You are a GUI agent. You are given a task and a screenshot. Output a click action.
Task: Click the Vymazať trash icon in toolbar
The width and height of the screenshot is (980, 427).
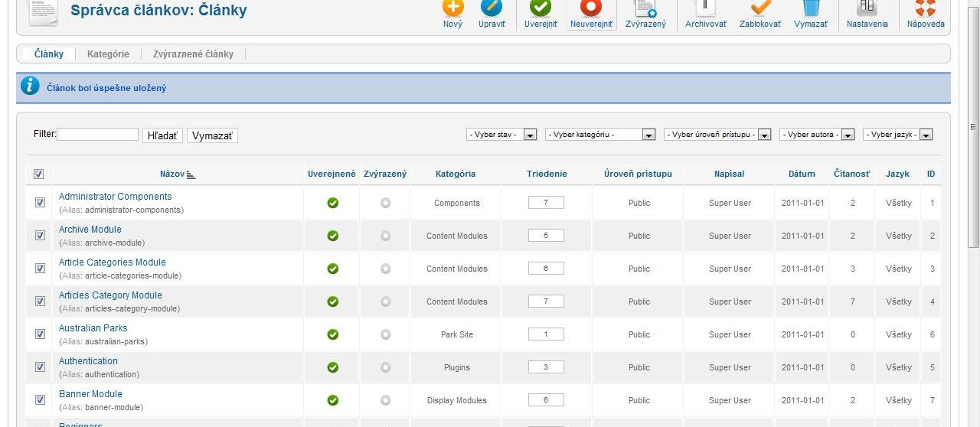[811, 9]
